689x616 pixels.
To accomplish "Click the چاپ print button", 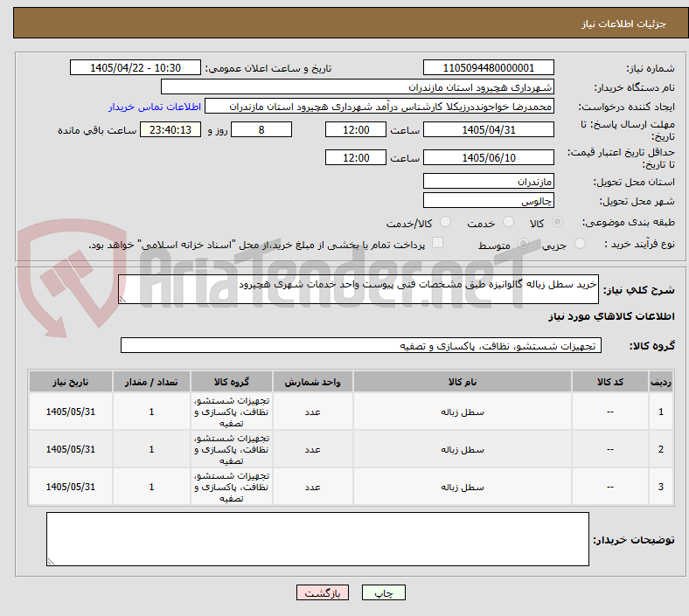I will (x=384, y=592).
